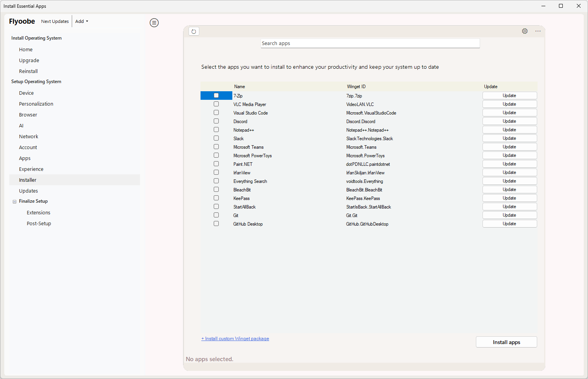Collapse the Finalize Setup tree node
The height and width of the screenshot is (379, 588).
pos(15,202)
